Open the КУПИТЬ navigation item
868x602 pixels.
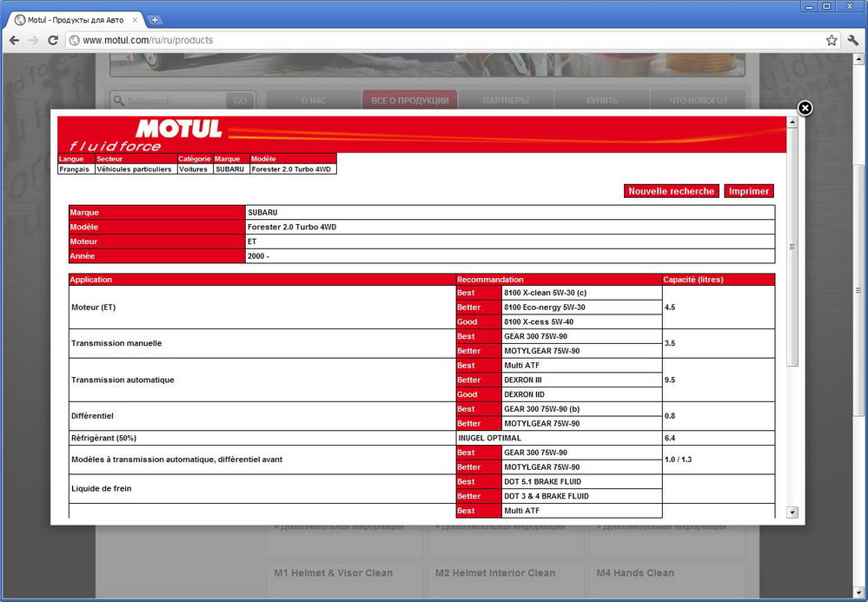click(x=602, y=101)
